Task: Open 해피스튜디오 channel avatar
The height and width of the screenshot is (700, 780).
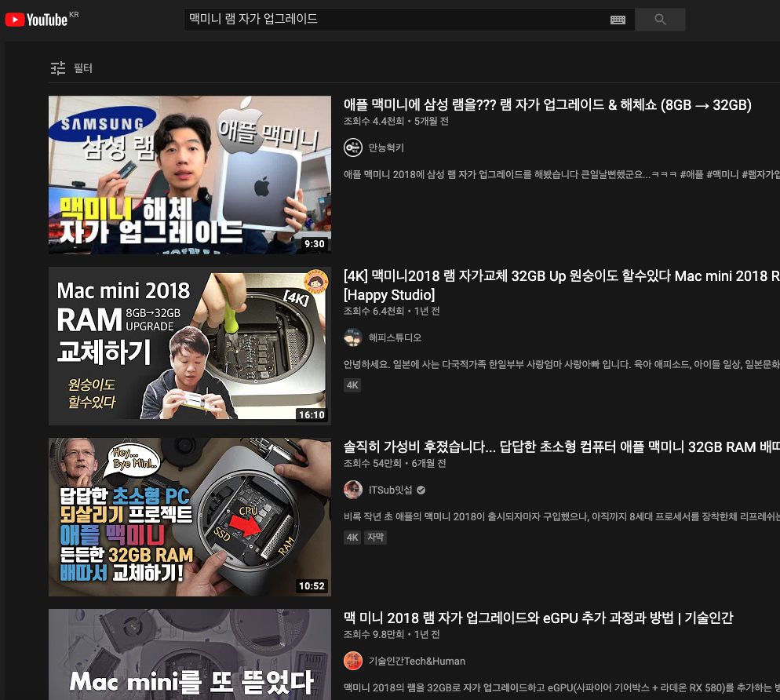Action: pos(353,337)
